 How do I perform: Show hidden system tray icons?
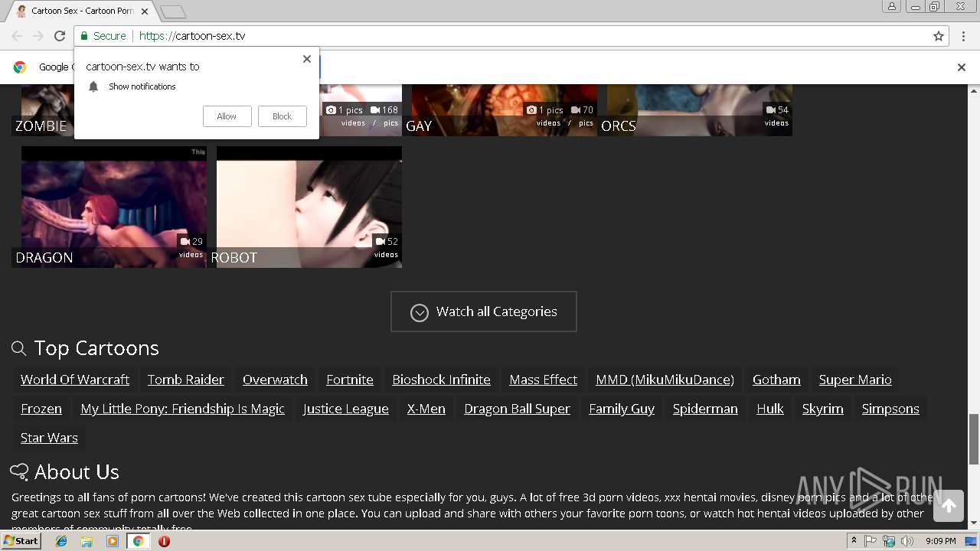pyautogui.click(x=854, y=541)
